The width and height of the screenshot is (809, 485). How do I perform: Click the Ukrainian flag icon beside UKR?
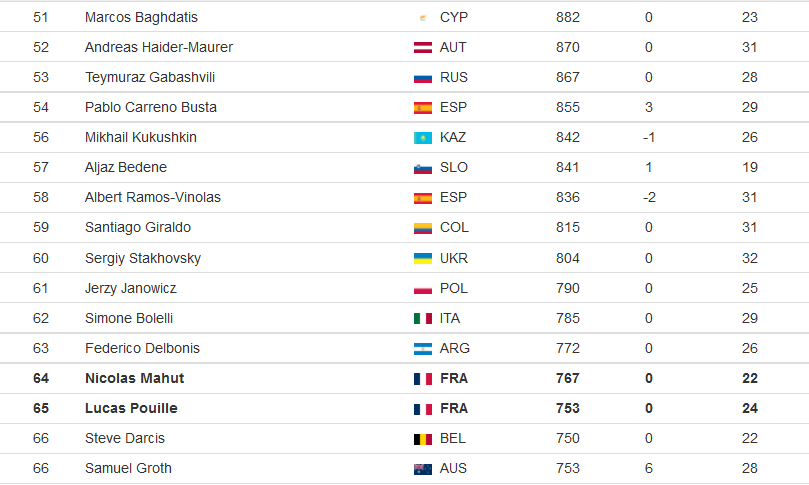pos(423,258)
